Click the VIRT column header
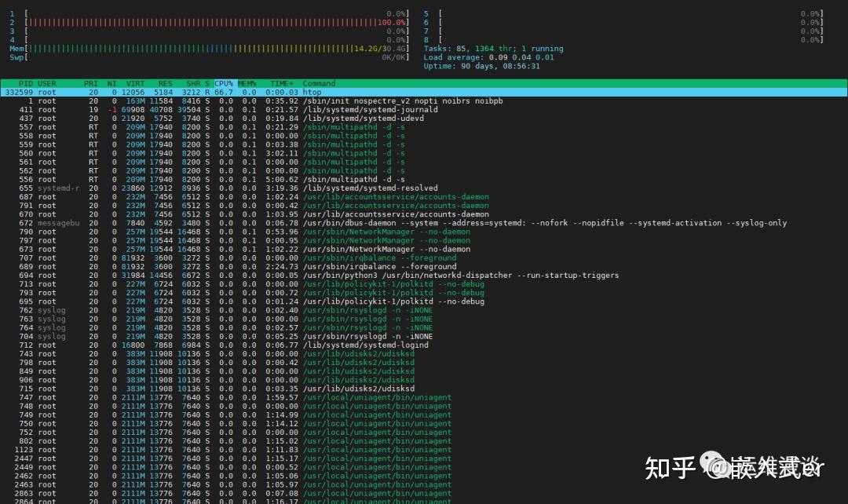 click(x=135, y=83)
